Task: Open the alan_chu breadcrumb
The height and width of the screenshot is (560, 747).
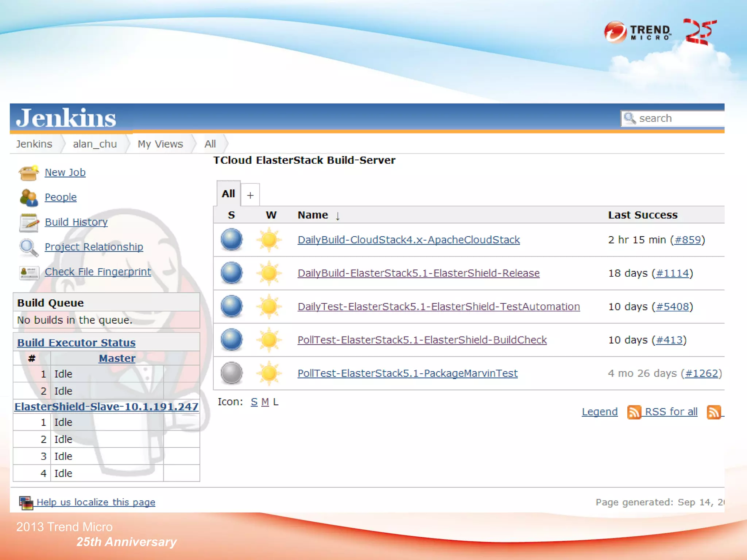Action: 95,144
